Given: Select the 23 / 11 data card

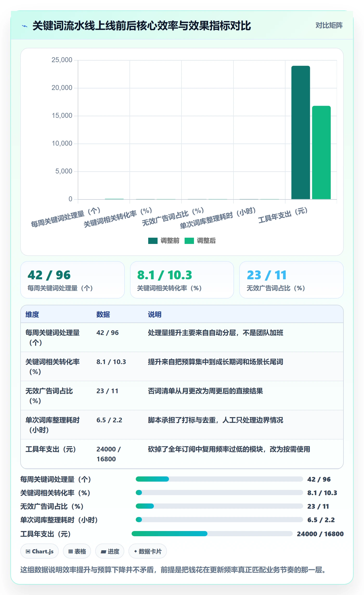Looking at the screenshot, I should [x=291, y=280].
